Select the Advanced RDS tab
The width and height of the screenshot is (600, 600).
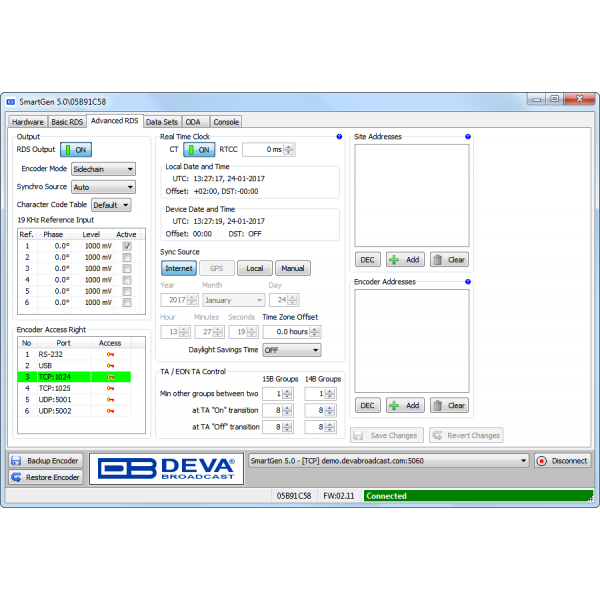[114, 121]
